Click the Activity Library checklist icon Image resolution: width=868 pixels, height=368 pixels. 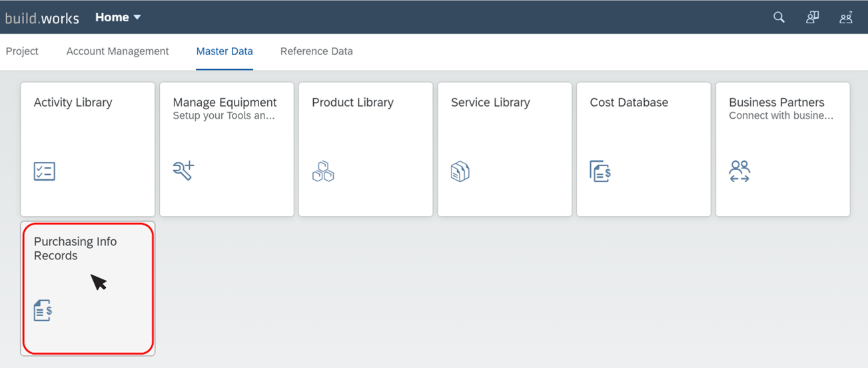click(x=45, y=171)
